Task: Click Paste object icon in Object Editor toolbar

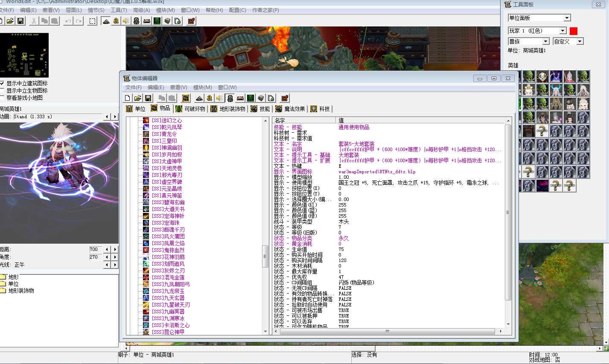Action: (x=172, y=98)
